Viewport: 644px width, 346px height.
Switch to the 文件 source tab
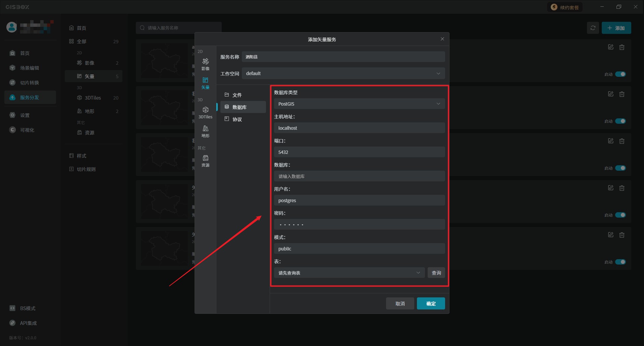(237, 95)
